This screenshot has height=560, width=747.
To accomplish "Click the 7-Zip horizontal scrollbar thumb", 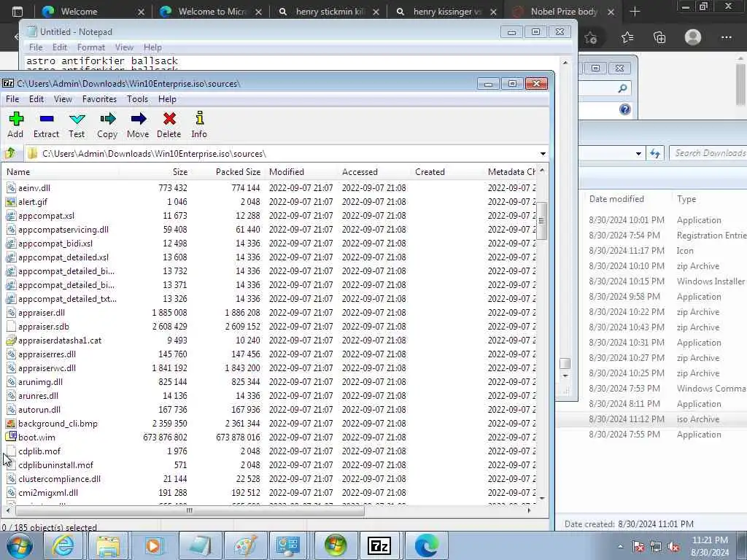I will click(190, 510).
